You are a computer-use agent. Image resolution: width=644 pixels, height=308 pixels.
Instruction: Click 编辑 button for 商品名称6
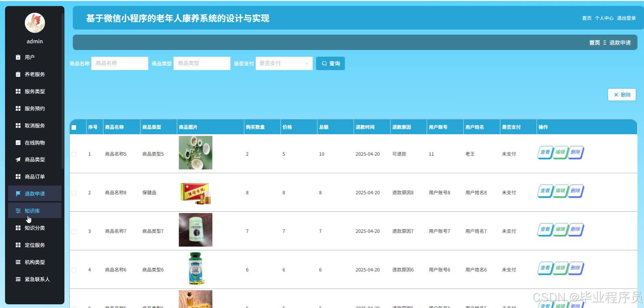coord(560,268)
